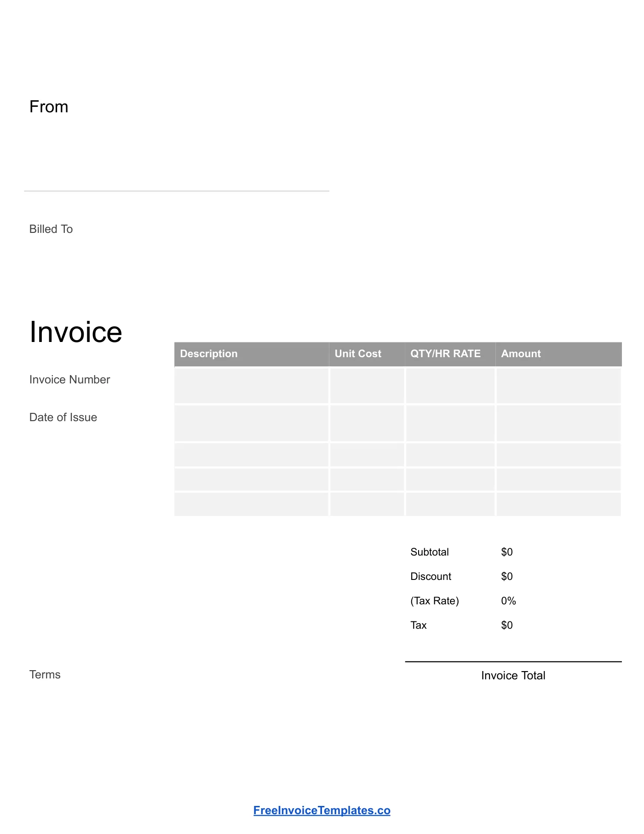Viewport: 644px width, 834px height.
Task: Click the 'Discount' label
Action: pos(431,577)
